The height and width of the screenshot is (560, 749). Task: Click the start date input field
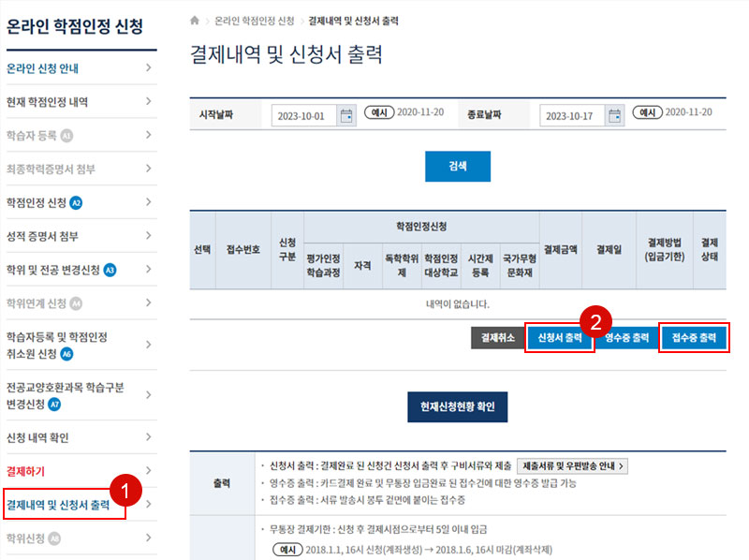pos(304,116)
